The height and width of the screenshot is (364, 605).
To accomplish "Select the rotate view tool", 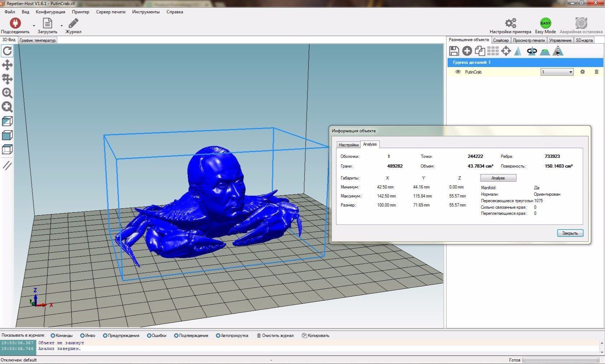I will click(x=7, y=51).
